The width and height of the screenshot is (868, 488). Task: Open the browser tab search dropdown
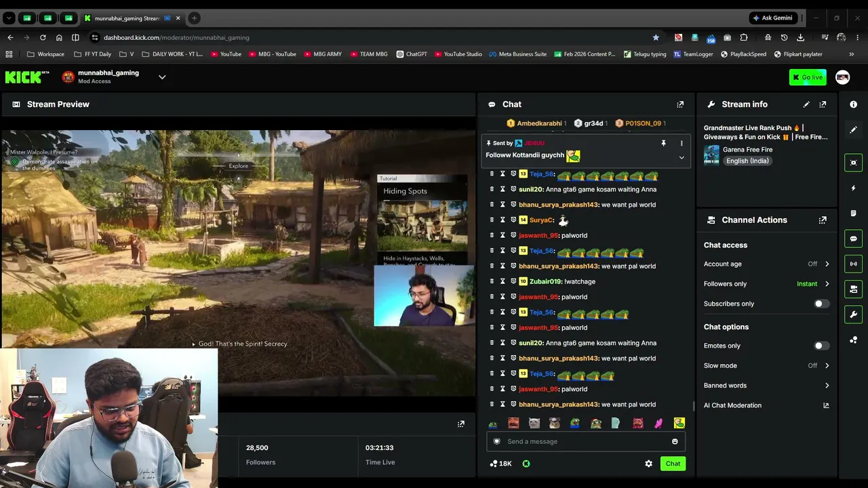[9, 18]
